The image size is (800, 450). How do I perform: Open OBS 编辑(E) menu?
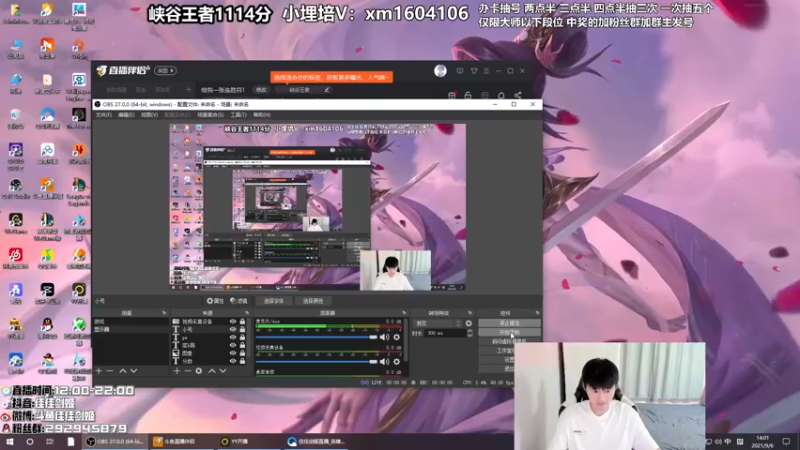point(126,115)
